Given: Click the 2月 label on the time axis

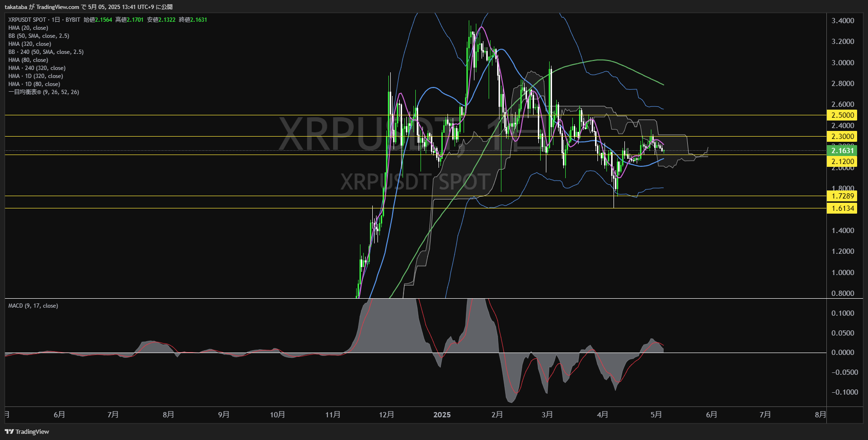Looking at the screenshot, I should click(497, 414).
